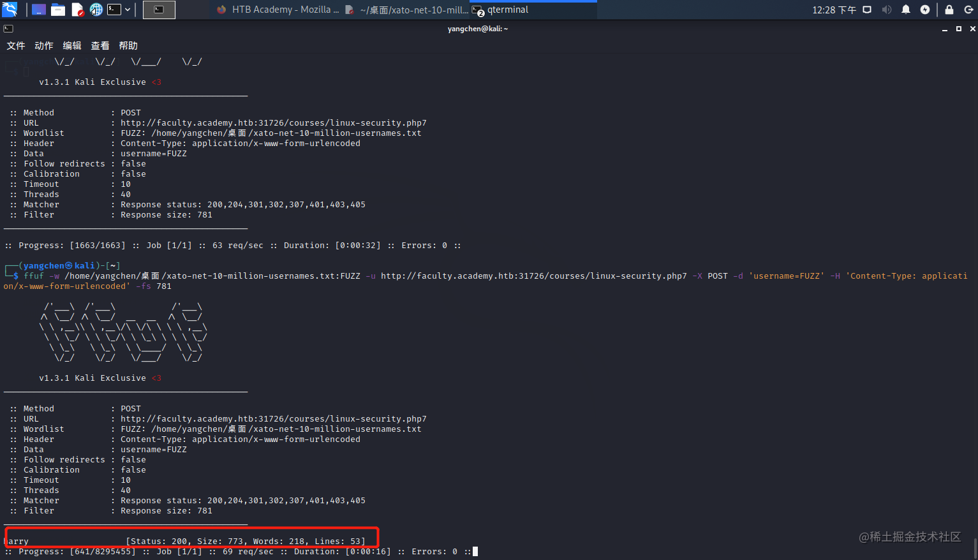Click the lock icon to lock the screen
The height and width of the screenshot is (560, 978).
click(949, 9)
